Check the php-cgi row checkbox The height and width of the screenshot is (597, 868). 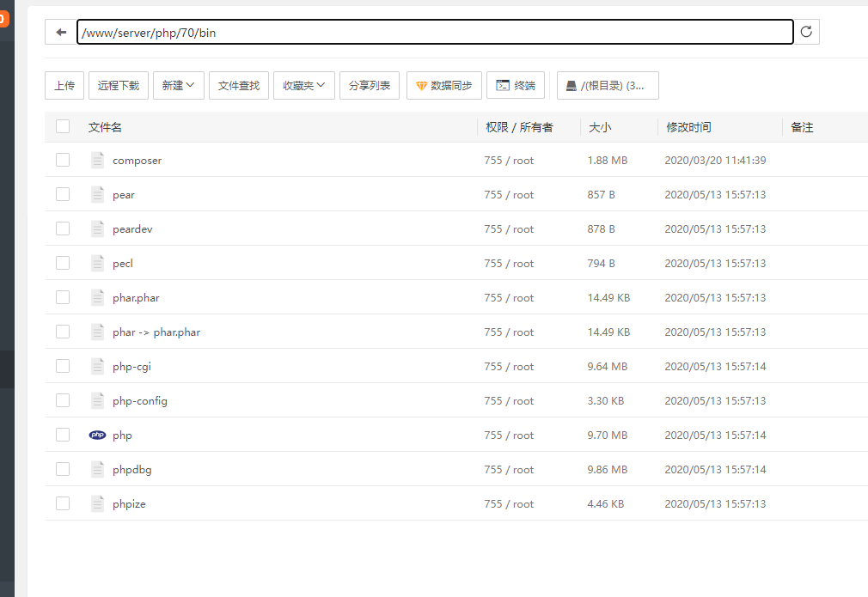click(x=63, y=366)
